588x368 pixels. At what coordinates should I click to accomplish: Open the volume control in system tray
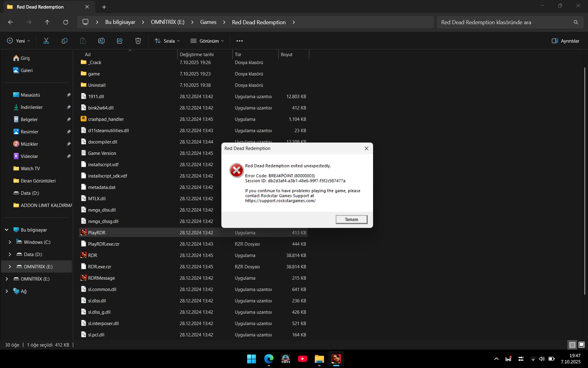coord(542,359)
